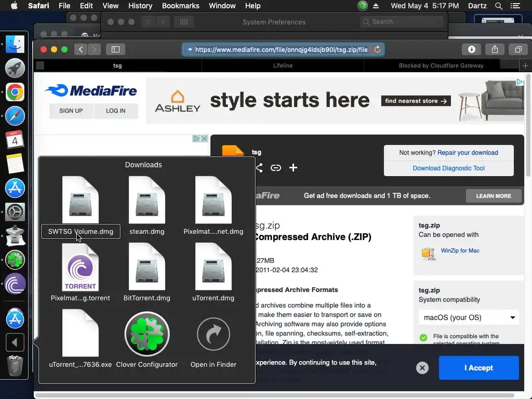
Task: Click the MediaFire logo
Action: [91, 90]
